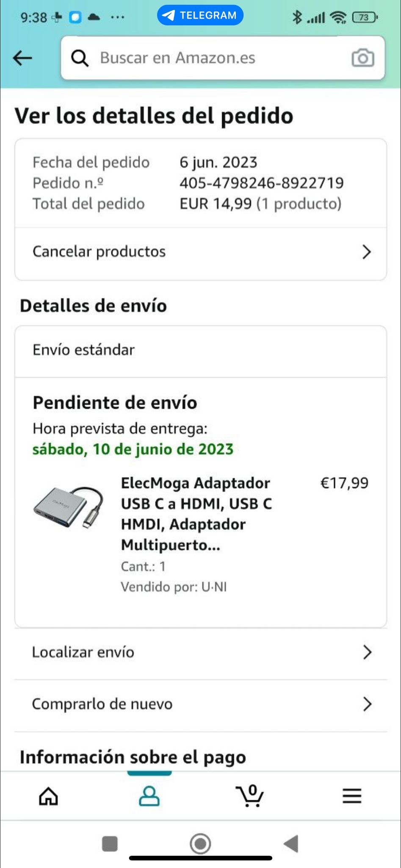Expand Comprarlo de nuevo chevron
Viewport: 401px width, 868px height.
point(367,704)
